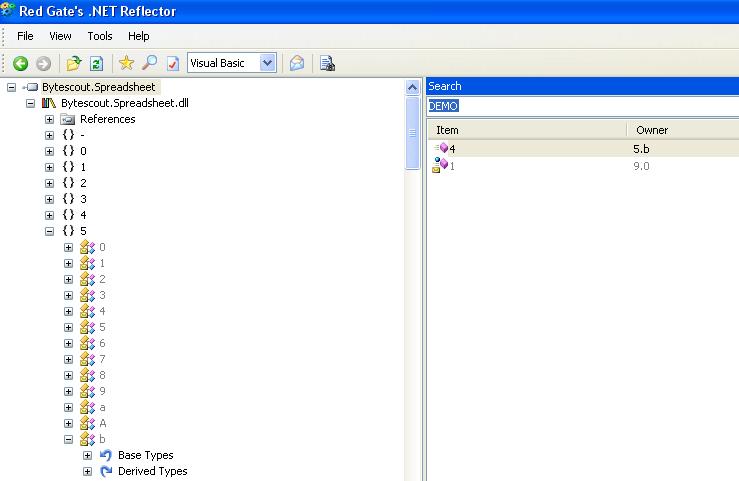
Task: Select type b in the tree
Action: (x=102, y=439)
